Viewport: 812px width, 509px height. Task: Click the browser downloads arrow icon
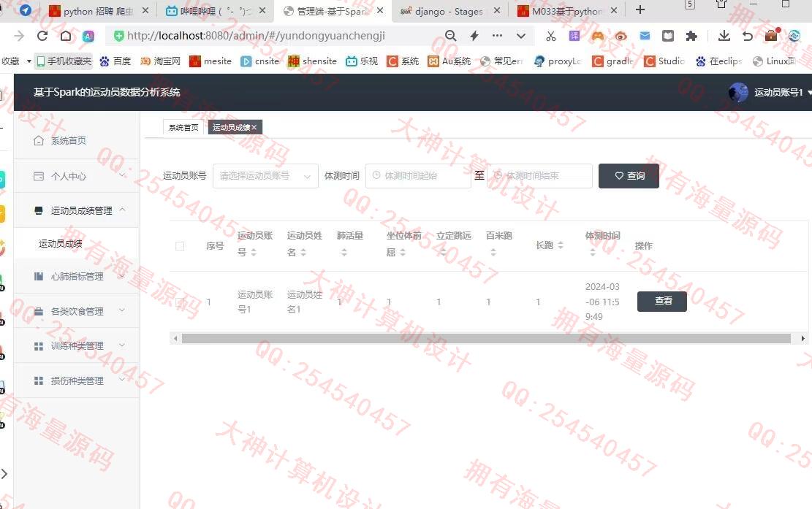pos(724,36)
